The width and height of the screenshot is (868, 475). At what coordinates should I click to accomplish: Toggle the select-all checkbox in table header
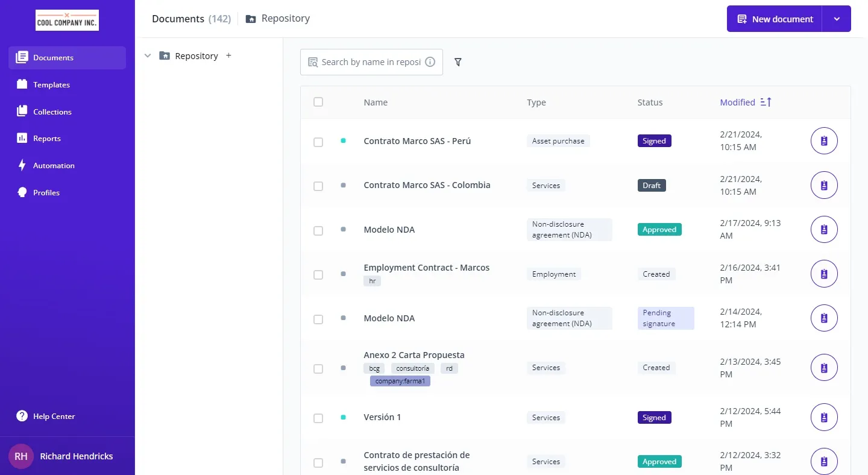318,102
